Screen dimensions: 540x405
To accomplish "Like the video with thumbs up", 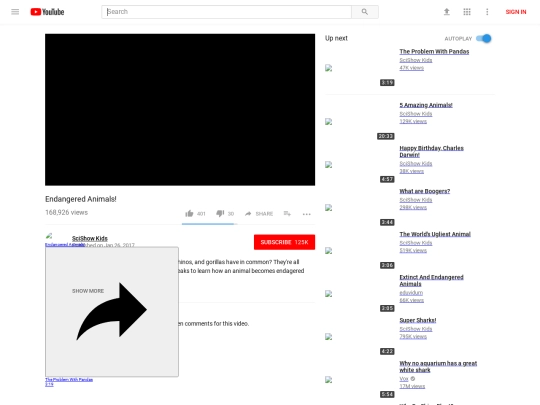I will [x=189, y=214].
